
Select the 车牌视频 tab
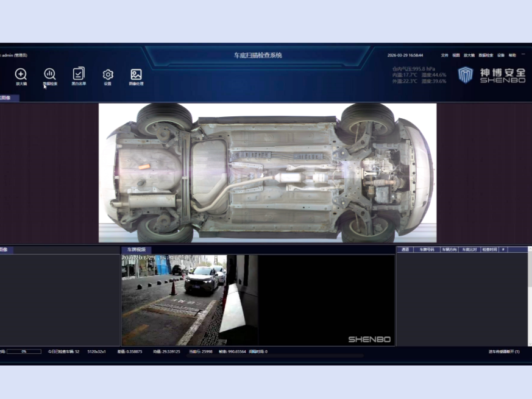click(x=136, y=249)
